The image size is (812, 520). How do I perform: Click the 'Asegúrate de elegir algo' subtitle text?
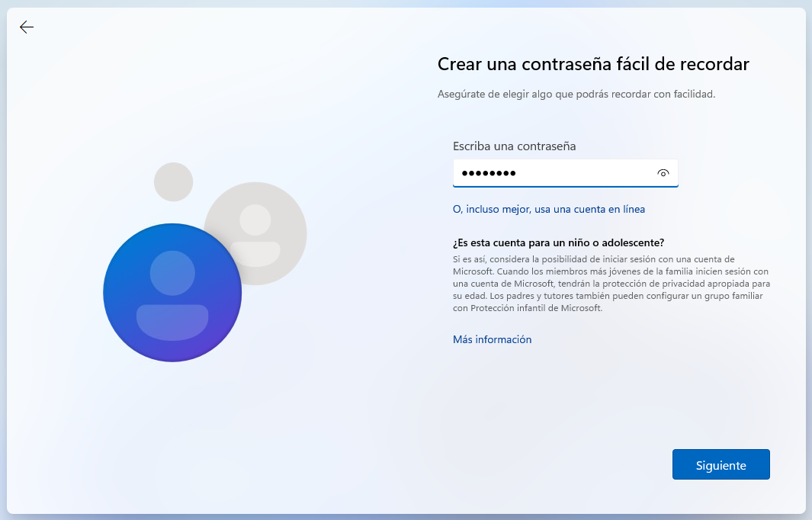coord(576,95)
